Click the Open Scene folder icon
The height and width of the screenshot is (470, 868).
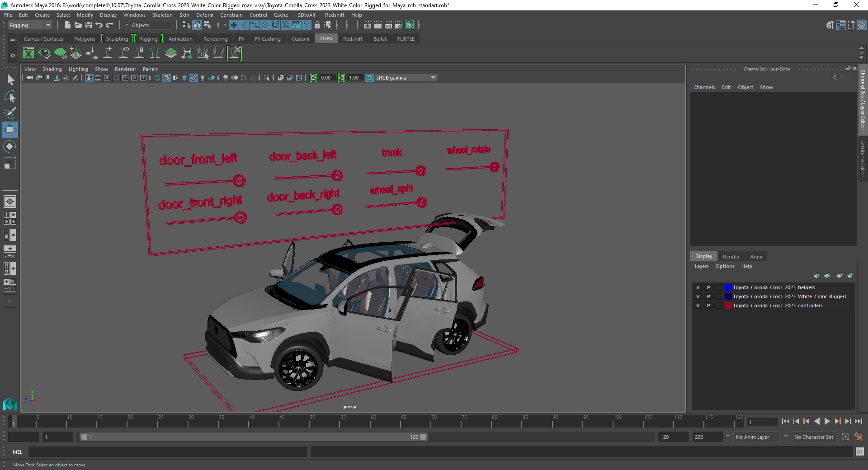[x=78, y=25]
